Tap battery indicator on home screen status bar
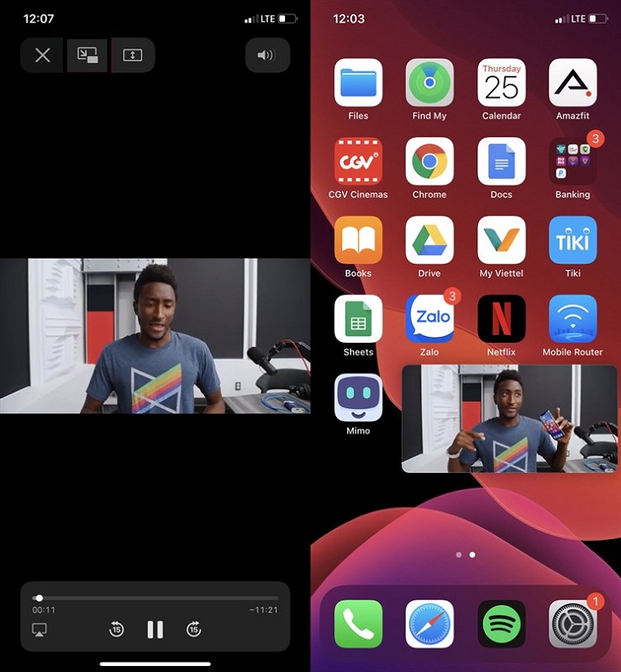This screenshot has width=621, height=672. click(598, 19)
